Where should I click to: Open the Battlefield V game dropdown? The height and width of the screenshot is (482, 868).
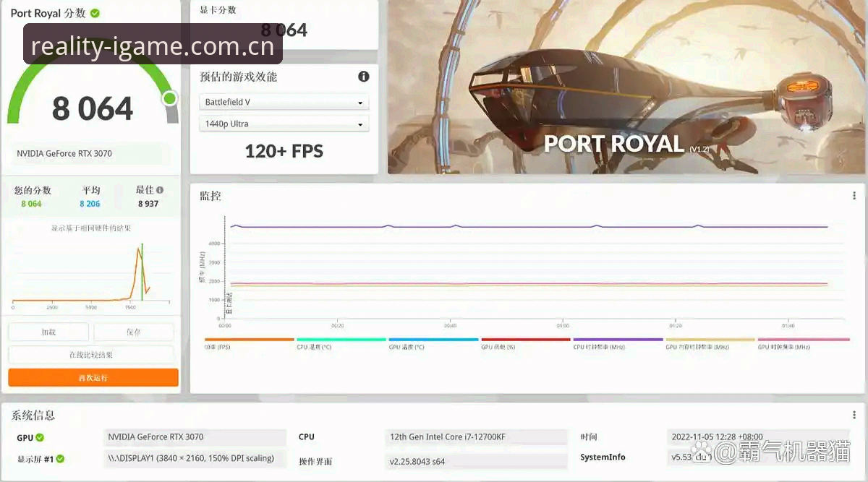284,102
